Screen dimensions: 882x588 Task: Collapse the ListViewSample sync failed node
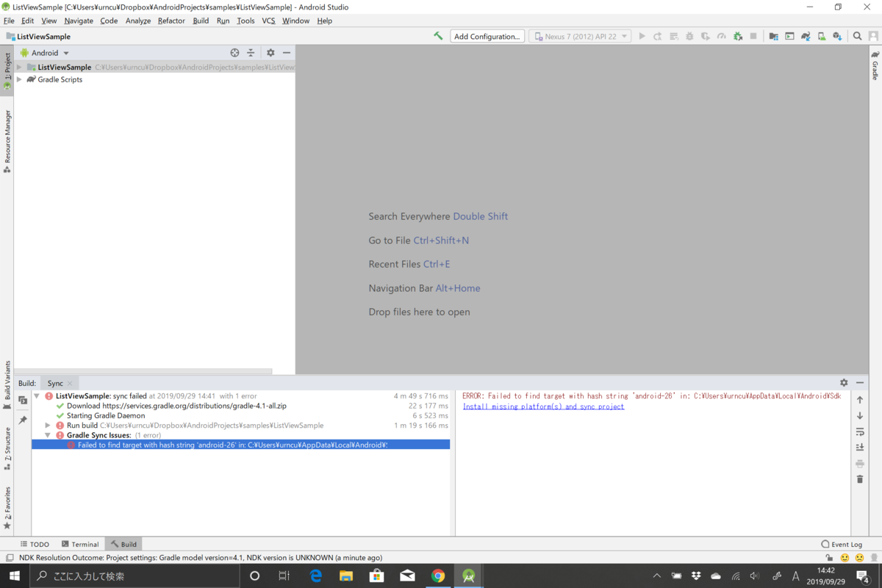tap(37, 396)
